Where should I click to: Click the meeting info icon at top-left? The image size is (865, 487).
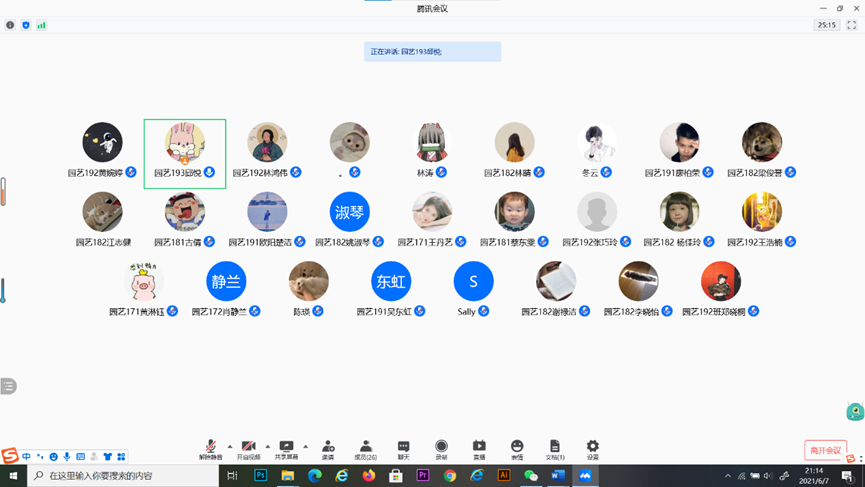click(10, 25)
